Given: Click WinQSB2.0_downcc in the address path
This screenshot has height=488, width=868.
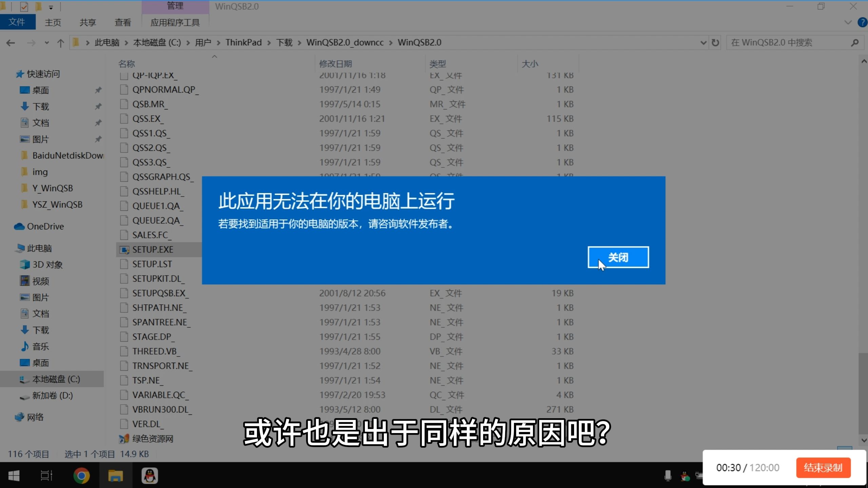Looking at the screenshot, I should [x=345, y=43].
